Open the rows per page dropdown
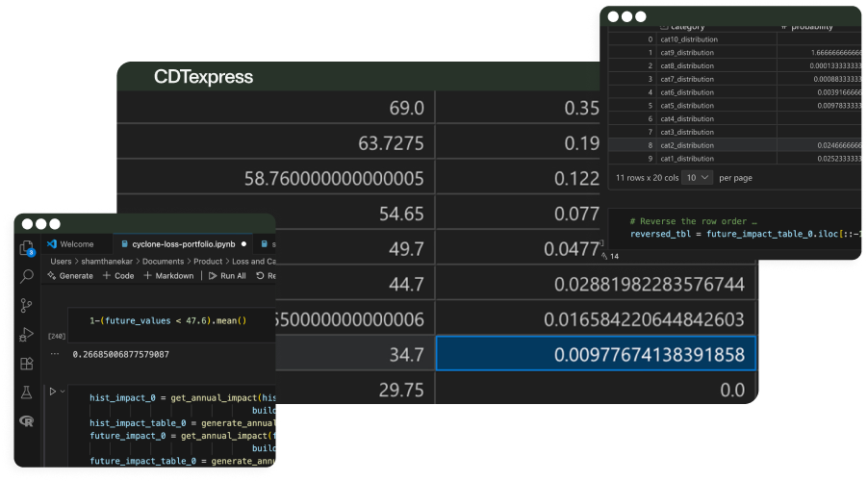 699,178
